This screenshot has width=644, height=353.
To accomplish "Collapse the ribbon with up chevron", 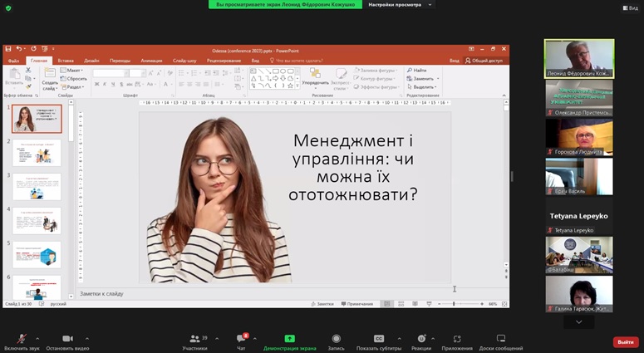I will click(504, 96).
